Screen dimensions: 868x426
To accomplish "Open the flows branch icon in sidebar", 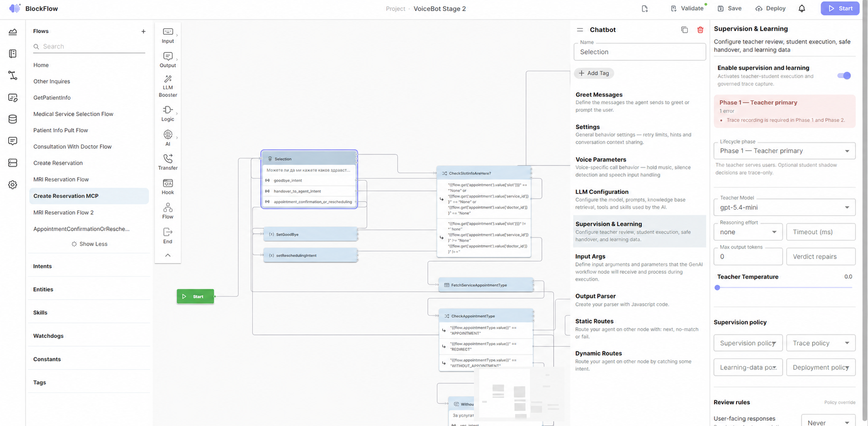I will (x=13, y=75).
